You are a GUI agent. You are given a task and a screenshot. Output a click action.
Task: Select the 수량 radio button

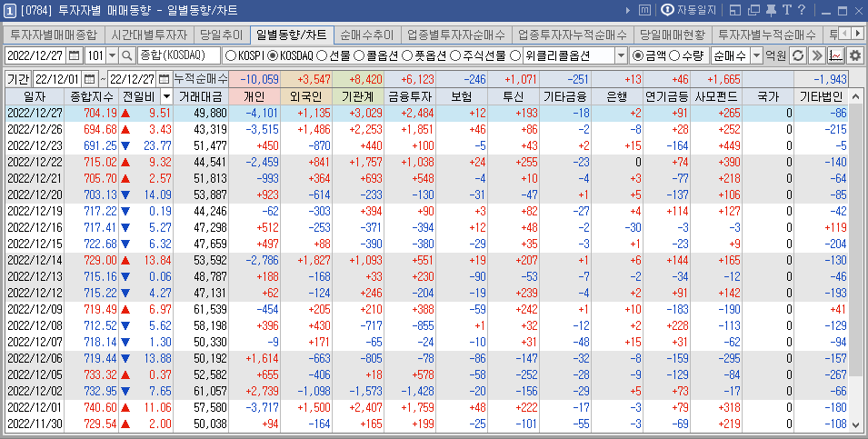point(674,55)
